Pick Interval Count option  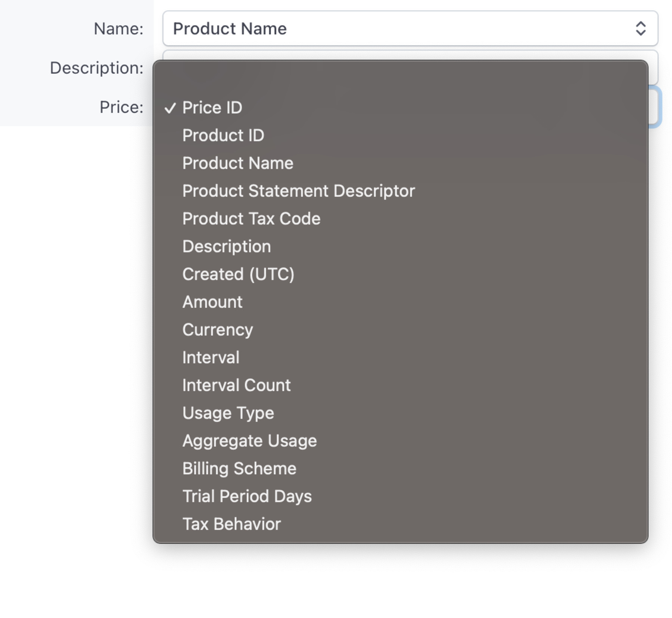[236, 385]
